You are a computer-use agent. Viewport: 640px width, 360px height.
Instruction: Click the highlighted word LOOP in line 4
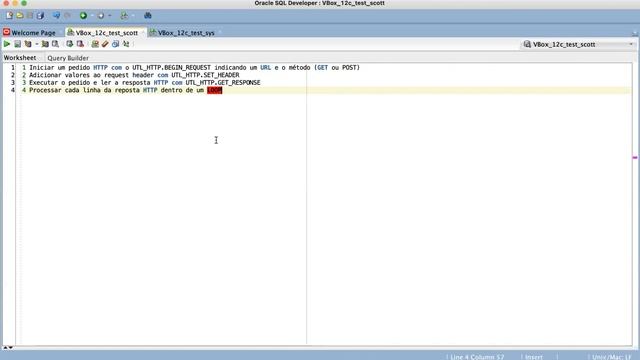point(214,90)
